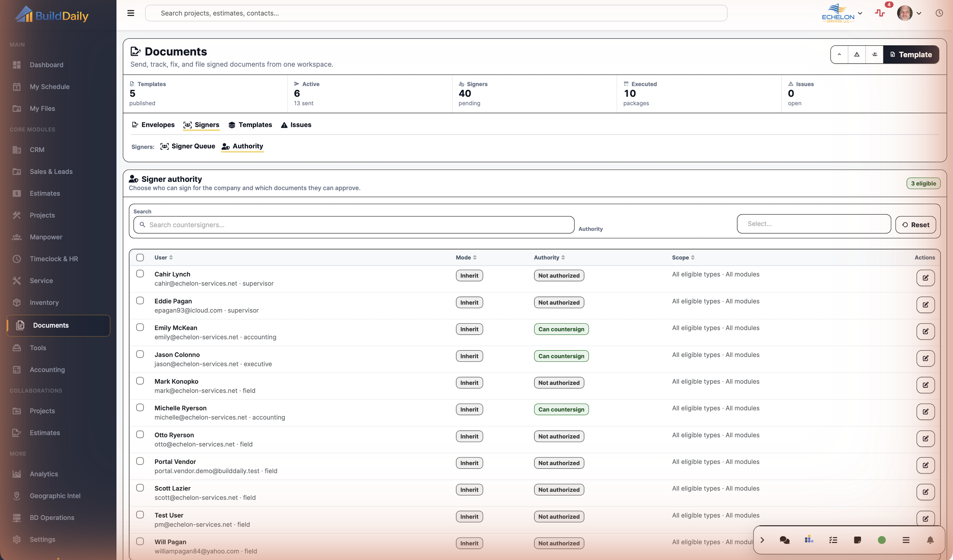Edit Otto Ryerson's signer authority

[925, 439]
